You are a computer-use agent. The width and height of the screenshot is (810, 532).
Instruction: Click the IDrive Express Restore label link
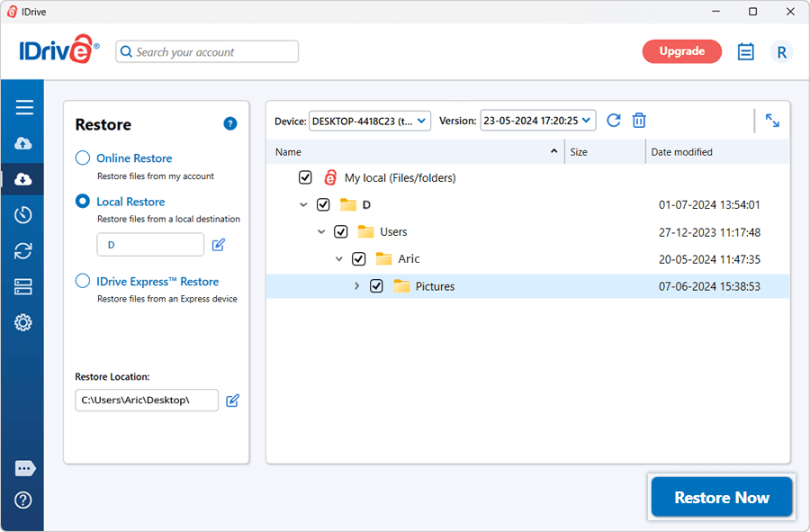[157, 282]
